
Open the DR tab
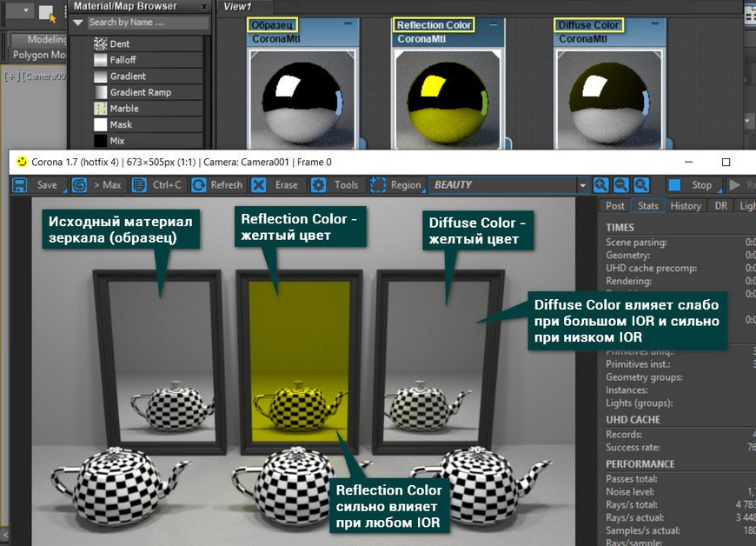pos(720,206)
